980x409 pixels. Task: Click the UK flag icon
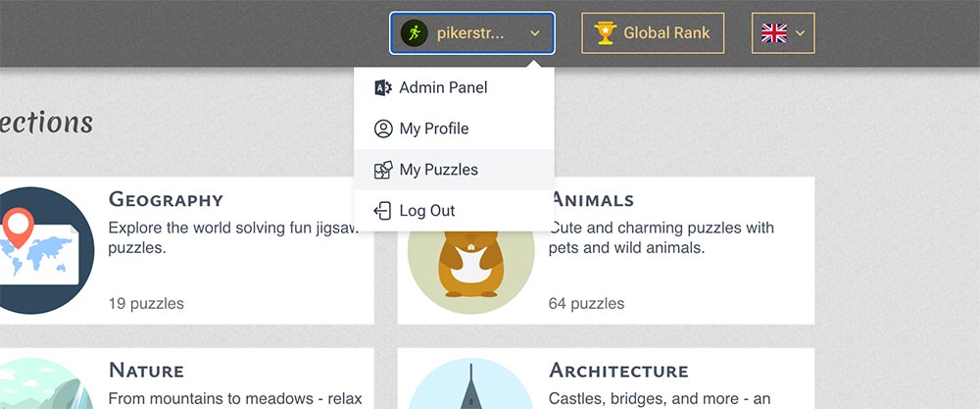coord(774,33)
